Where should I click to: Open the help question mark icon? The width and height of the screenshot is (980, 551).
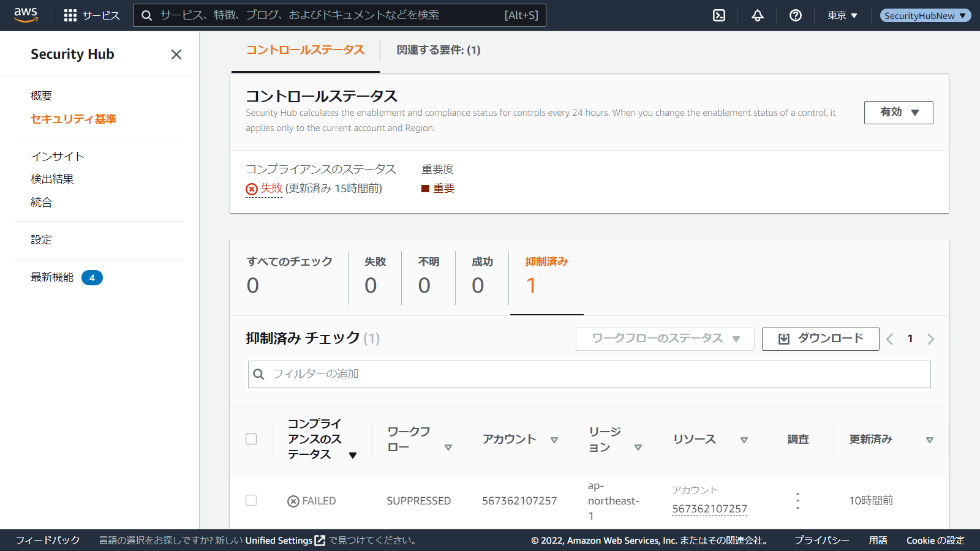pos(796,15)
